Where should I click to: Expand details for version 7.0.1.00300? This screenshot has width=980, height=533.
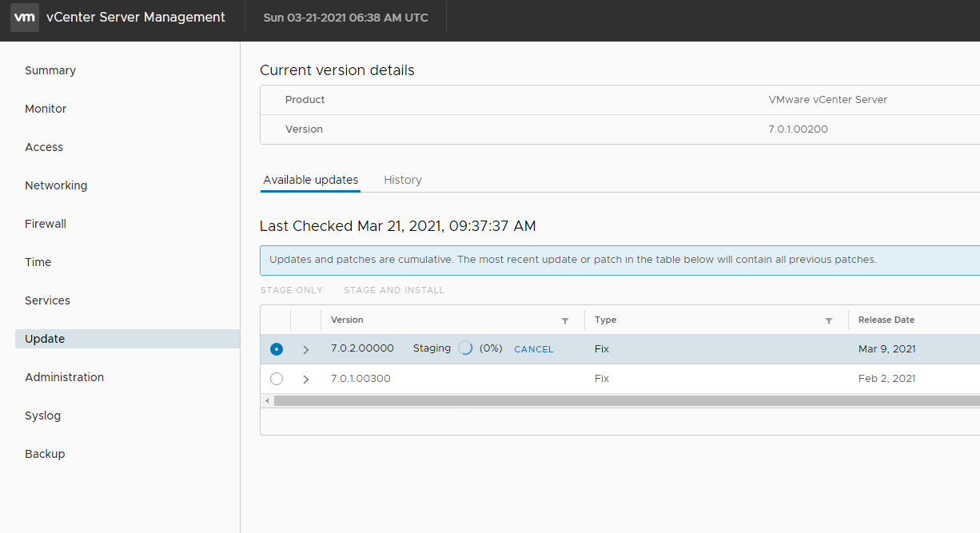click(305, 380)
